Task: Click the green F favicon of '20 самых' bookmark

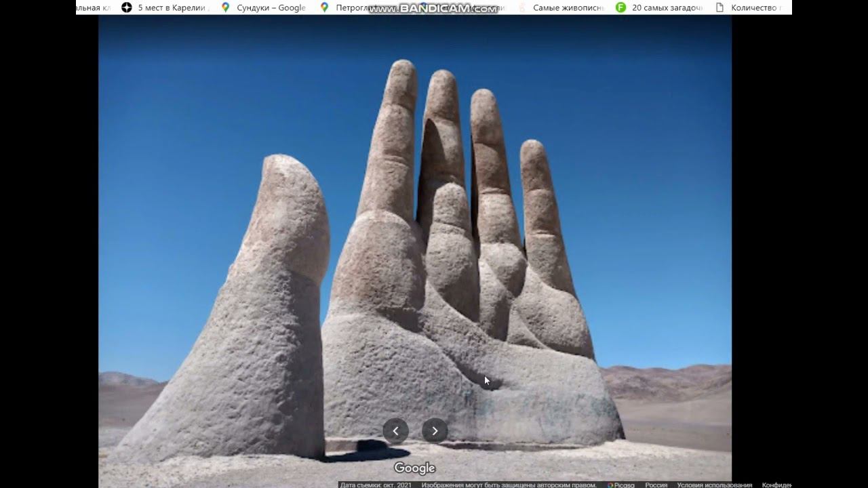Action: [620, 7]
